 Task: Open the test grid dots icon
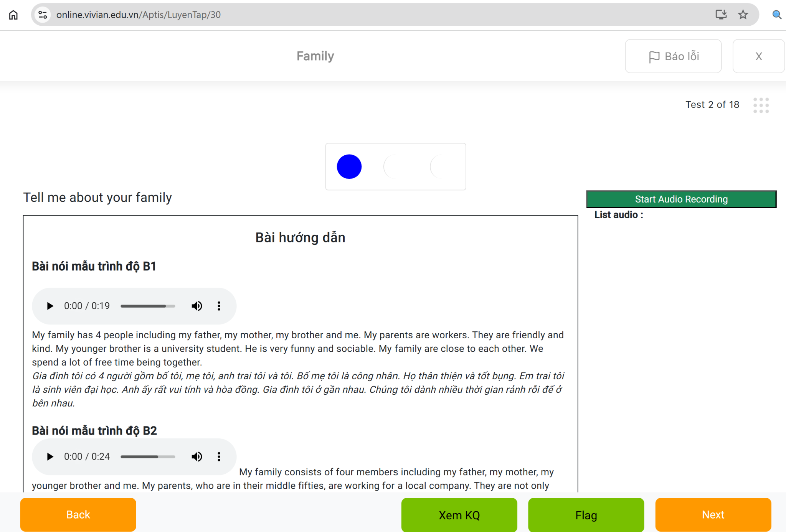[x=761, y=105]
